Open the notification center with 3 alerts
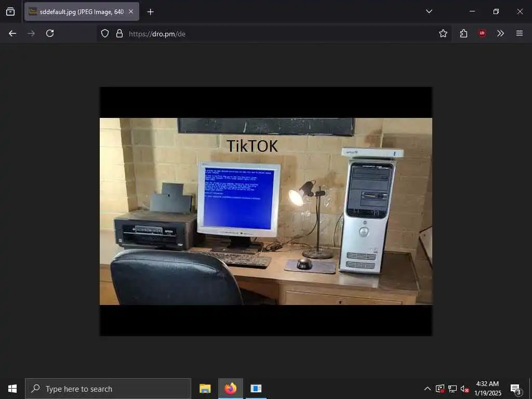 click(516, 389)
